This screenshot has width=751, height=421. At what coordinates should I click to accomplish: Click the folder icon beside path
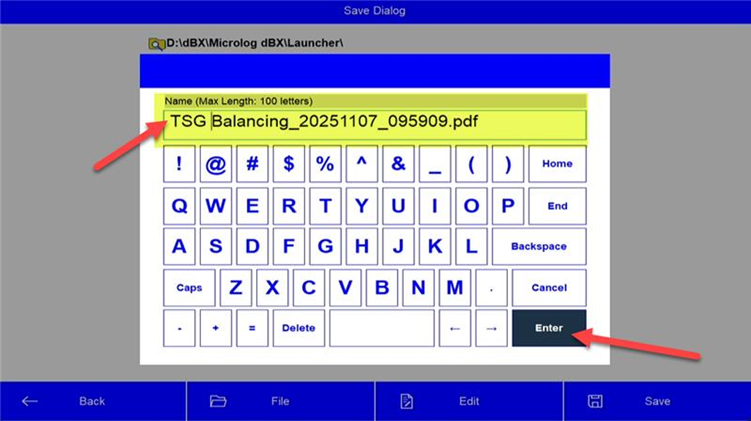pos(157,44)
